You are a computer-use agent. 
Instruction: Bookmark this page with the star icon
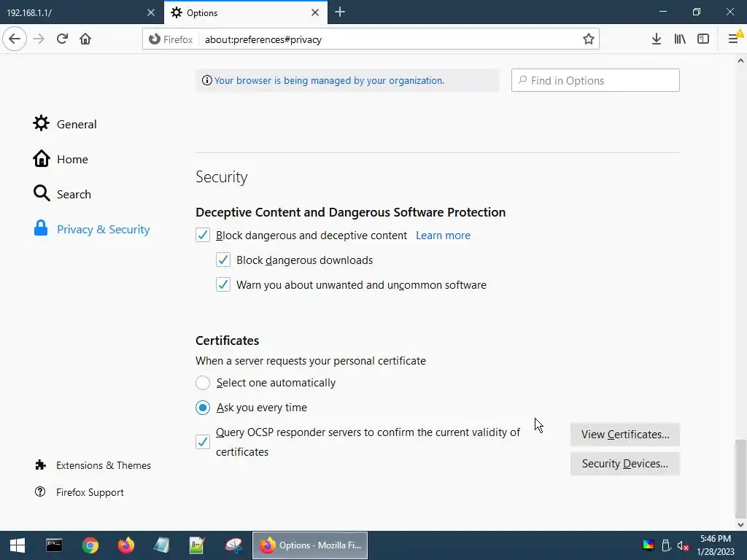pos(589,39)
